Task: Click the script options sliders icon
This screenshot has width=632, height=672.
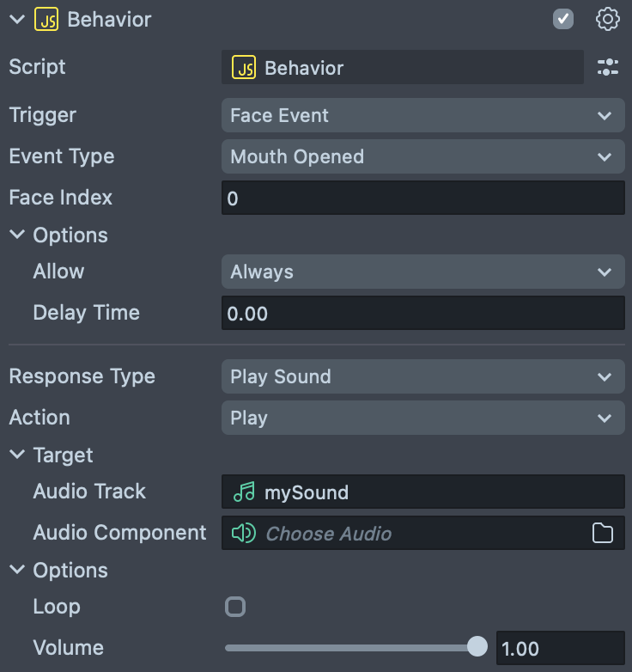Action: pyautogui.click(x=607, y=68)
